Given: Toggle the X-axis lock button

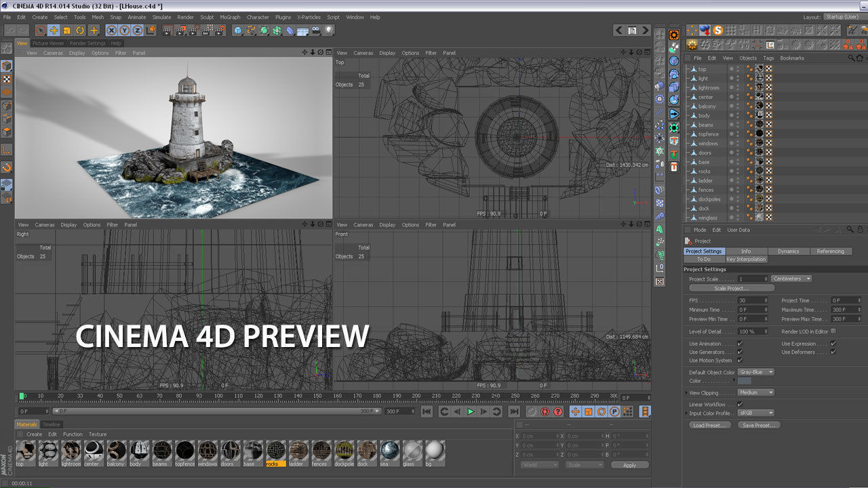Looking at the screenshot, I should click(111, 30).
